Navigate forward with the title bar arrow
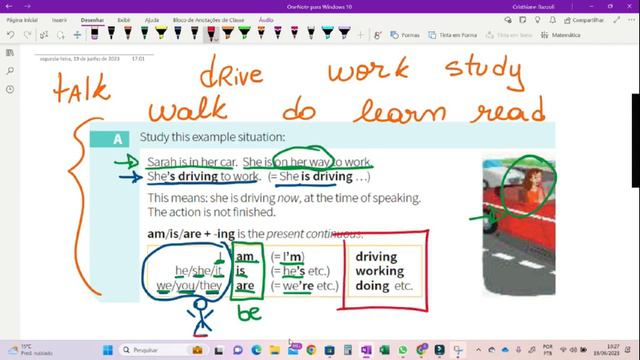Image resolution: width=640 pixels, height=360 pixels. (x=27, y=6)
